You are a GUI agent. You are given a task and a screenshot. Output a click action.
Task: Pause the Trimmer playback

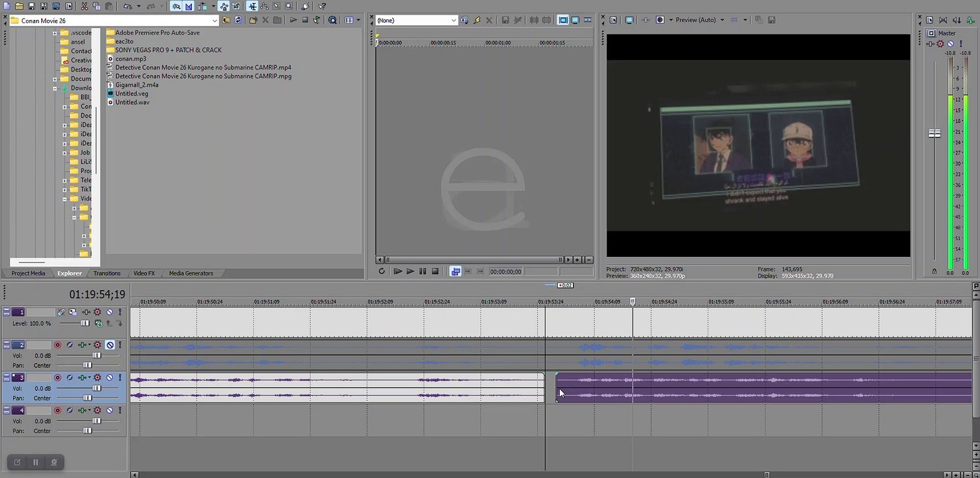422,271
